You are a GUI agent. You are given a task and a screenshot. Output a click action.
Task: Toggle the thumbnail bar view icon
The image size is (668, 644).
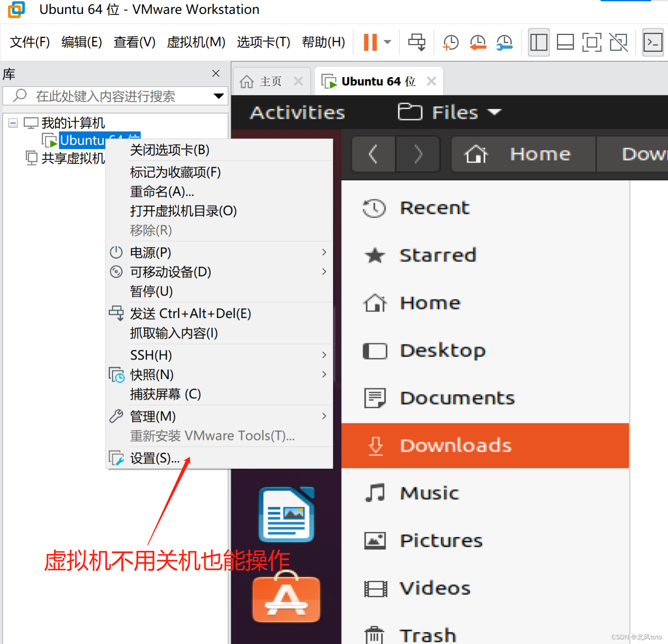pyautogui.click(x=565, y=42)
